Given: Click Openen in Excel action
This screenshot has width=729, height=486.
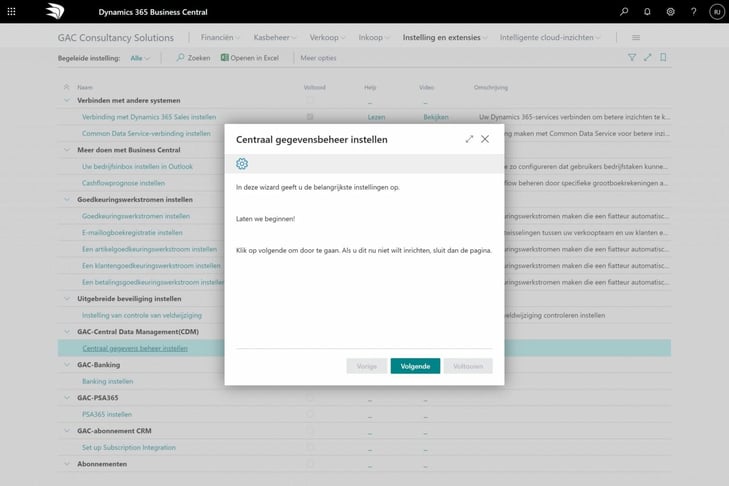Looking at the screenshot, I should 250,58.
